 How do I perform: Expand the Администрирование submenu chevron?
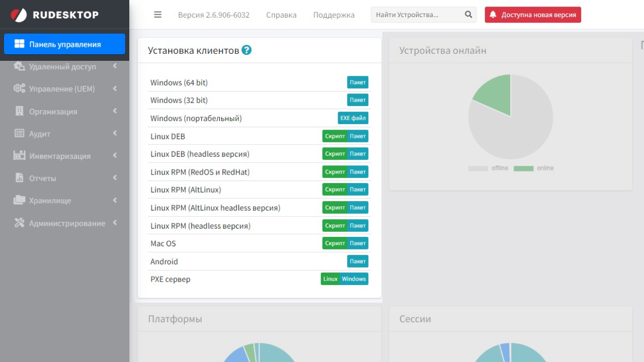(x=115, y=222)
